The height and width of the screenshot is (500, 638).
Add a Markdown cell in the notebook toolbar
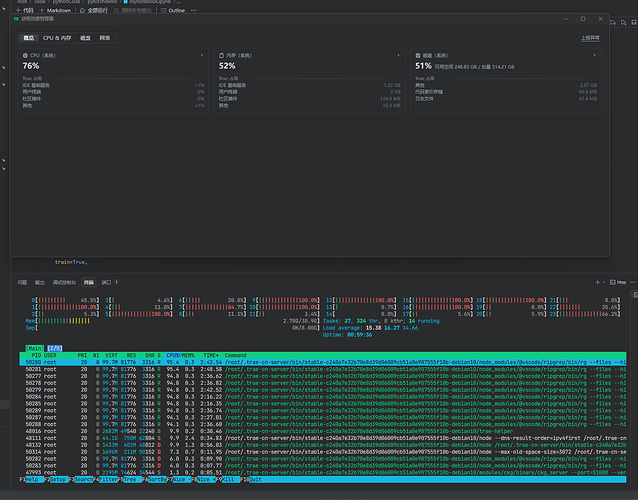click(x=55, y=10)
